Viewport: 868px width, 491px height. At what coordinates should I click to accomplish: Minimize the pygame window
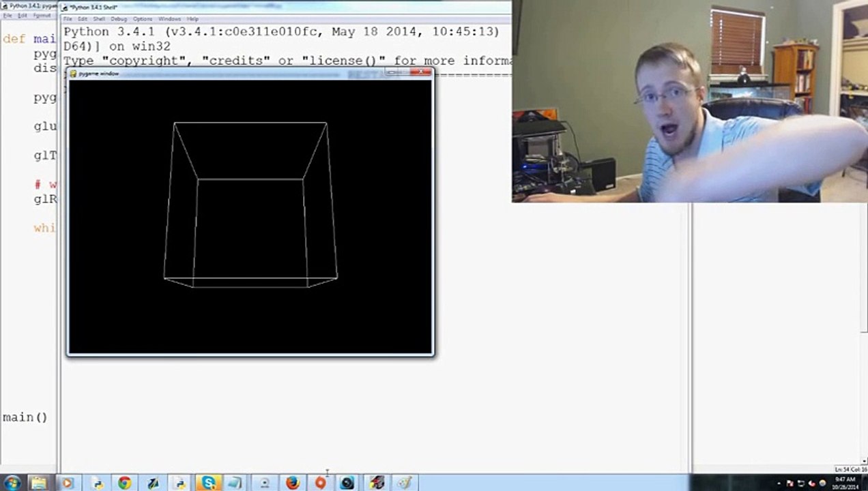click(392, 72)
